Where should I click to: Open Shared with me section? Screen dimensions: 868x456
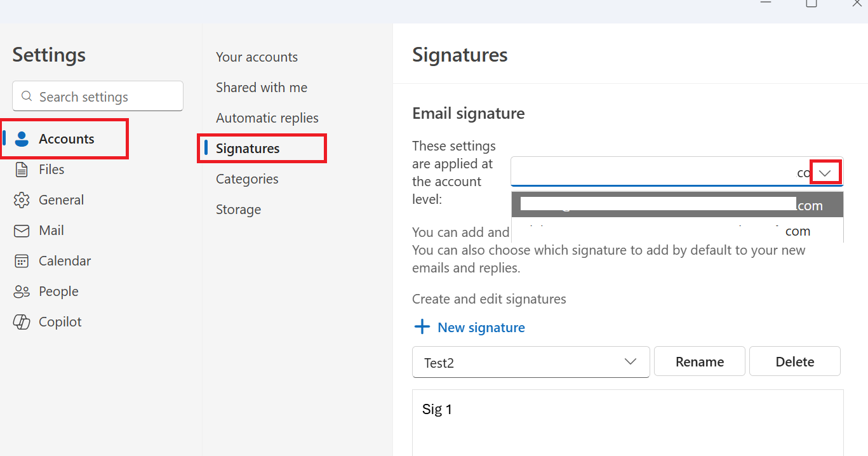coord(261,88)
